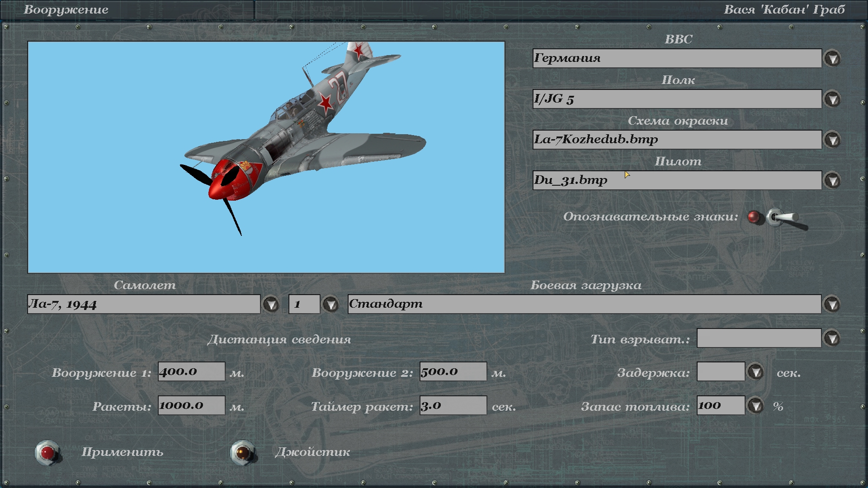868x488 pixels.
Task: Open aircraft number dropdown arrow
Action: [x=331, y=305]
